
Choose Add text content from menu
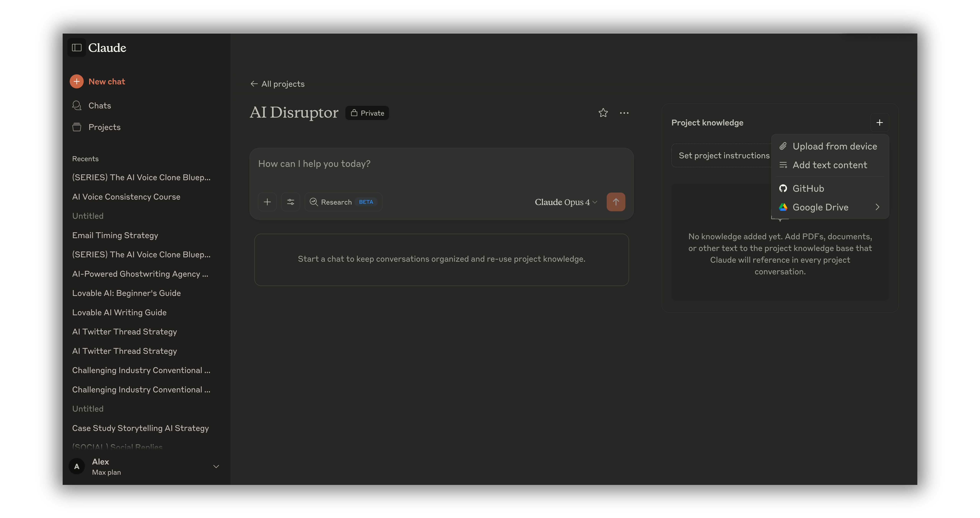[x=829, y=165]
